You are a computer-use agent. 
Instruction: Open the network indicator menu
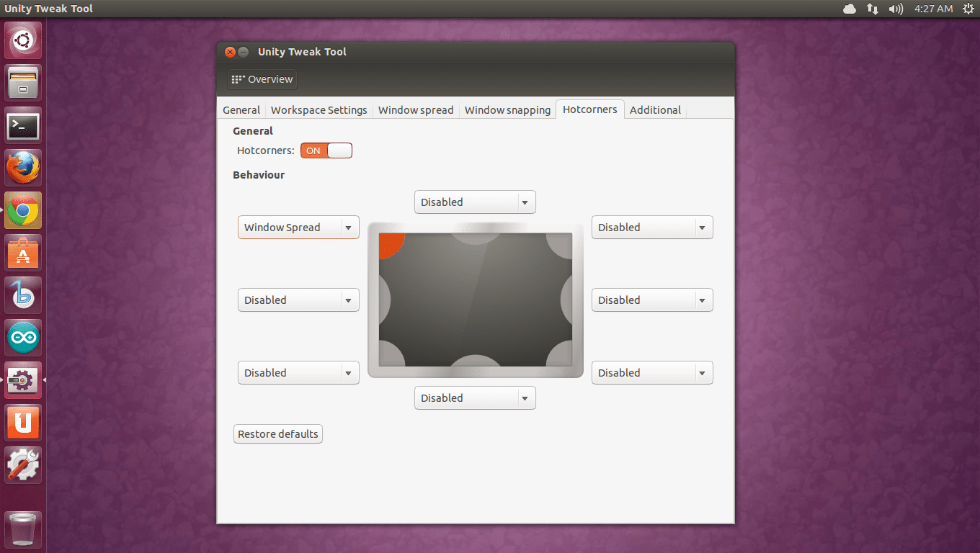click(873, 9)
